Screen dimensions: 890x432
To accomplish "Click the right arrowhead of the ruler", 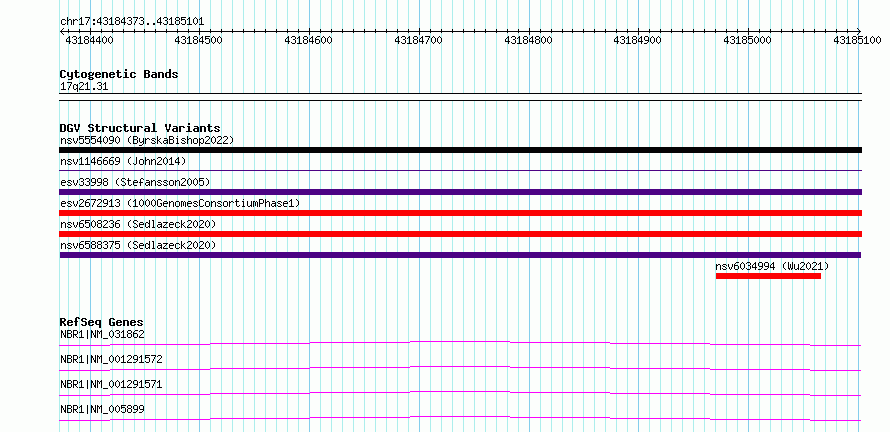I will click(859, 31).
